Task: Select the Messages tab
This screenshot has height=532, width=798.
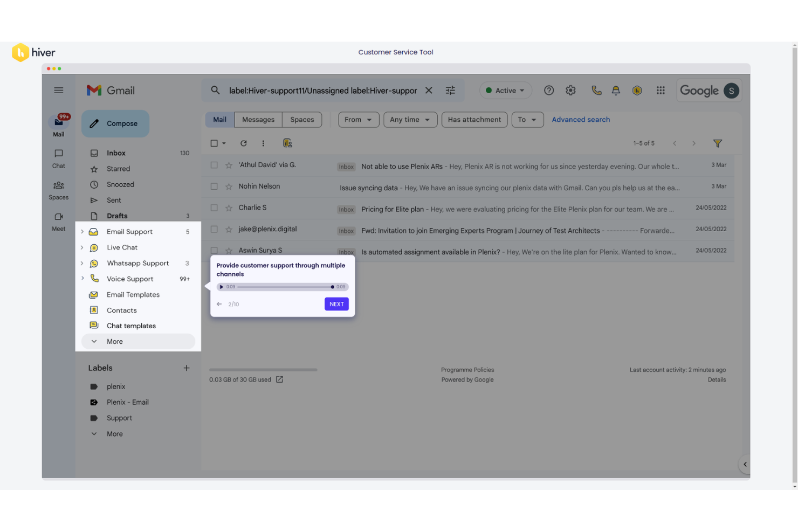Action: (258, 119)
